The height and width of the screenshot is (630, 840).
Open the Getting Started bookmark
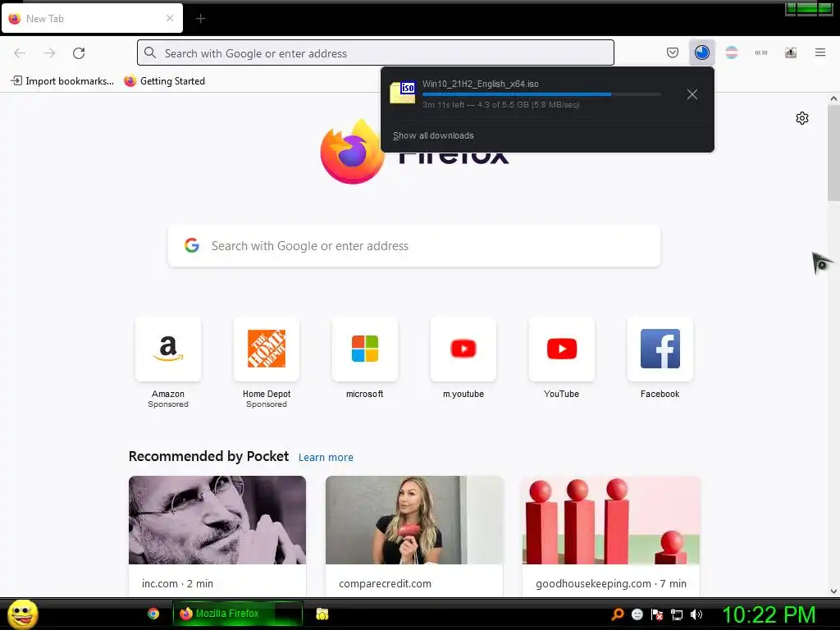coord(164,81)
